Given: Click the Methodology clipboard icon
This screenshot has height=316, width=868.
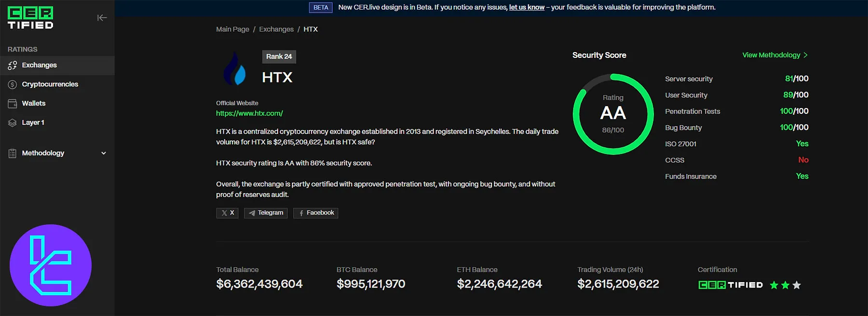Looking at the screenshot, I should [x=13, y=153].
